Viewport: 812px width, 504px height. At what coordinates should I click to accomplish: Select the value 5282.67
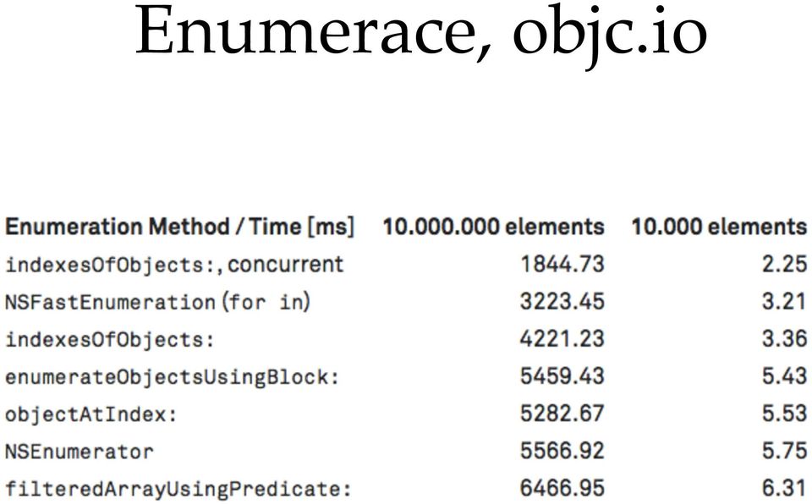click(x=562, y=414)
